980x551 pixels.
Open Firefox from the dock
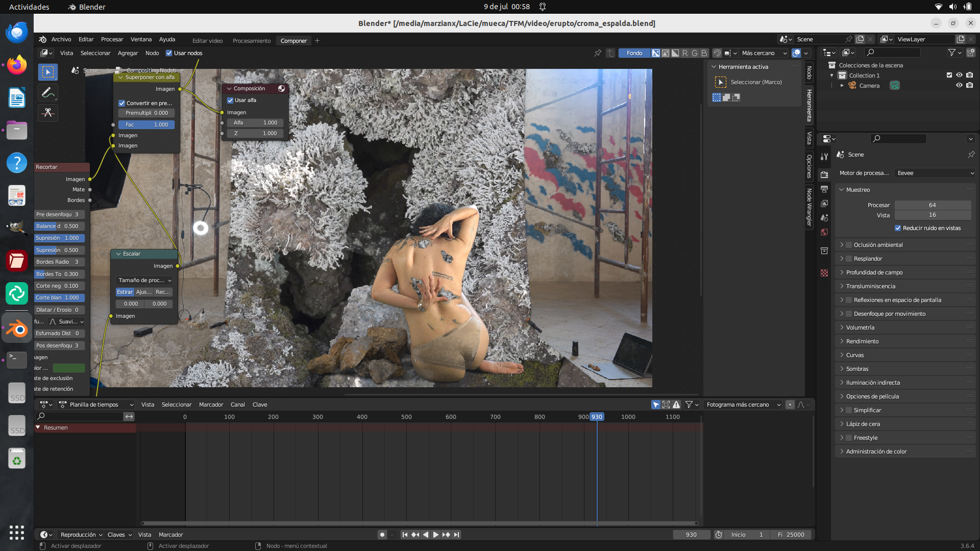coord(17,65)
